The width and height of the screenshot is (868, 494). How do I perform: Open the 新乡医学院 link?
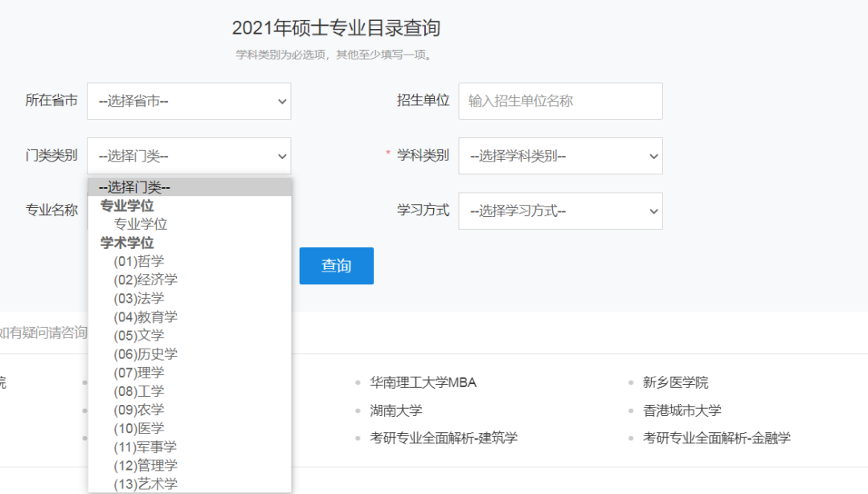675,382
